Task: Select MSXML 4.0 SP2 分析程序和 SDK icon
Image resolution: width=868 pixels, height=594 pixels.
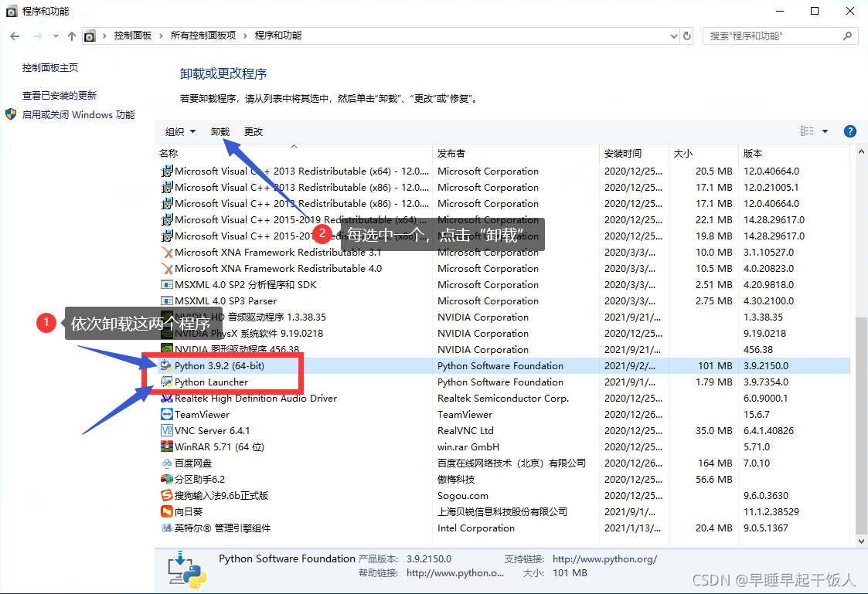Action: click(x=167, y=285)
